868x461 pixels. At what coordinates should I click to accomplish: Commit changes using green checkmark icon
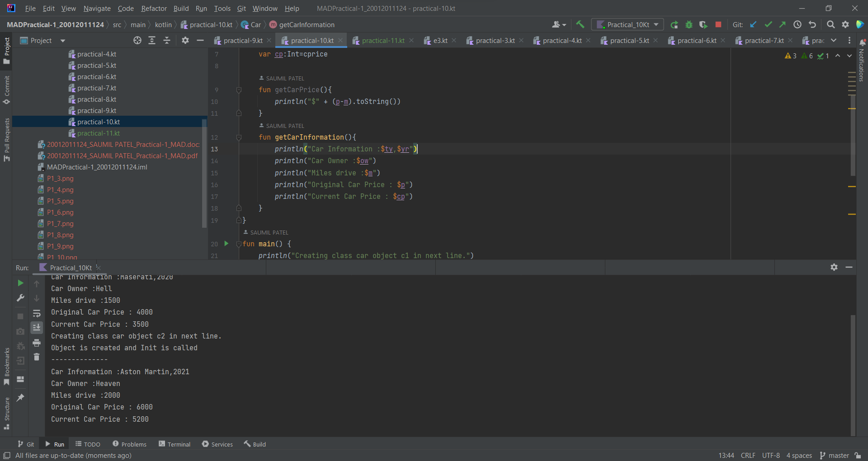[x=768, y=24]
